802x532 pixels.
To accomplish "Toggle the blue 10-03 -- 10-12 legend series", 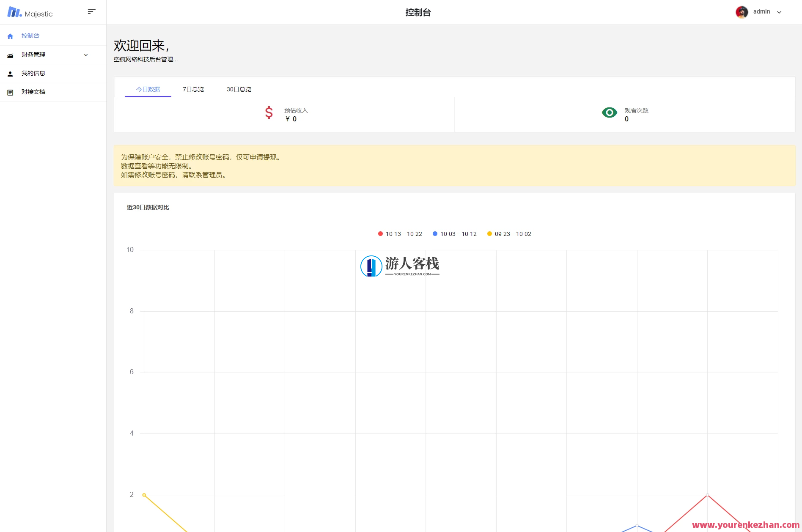I will point(454,233).
